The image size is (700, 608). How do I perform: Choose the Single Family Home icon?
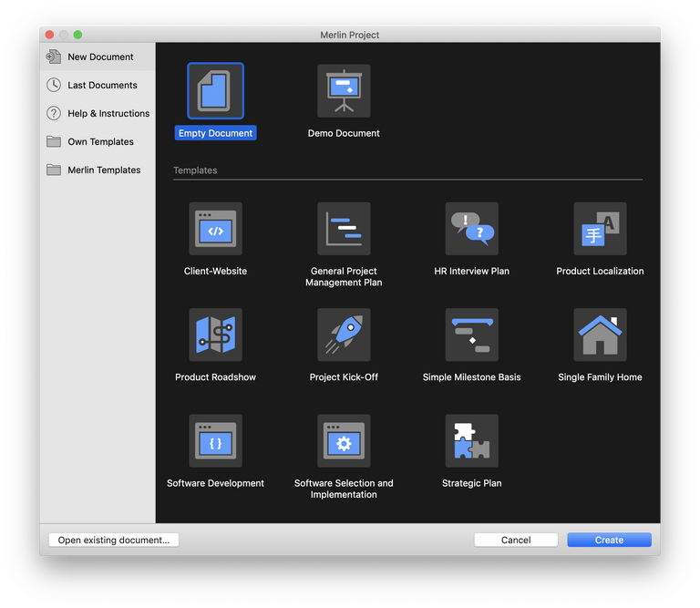[x=600, y=335]
